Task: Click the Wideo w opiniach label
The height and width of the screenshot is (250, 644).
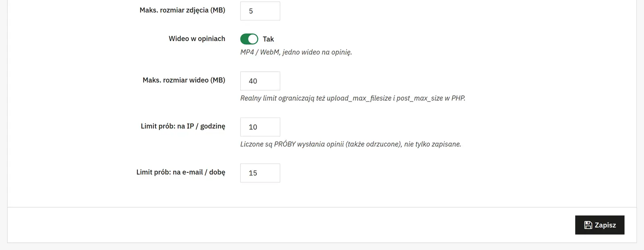Action: (197, 39)
